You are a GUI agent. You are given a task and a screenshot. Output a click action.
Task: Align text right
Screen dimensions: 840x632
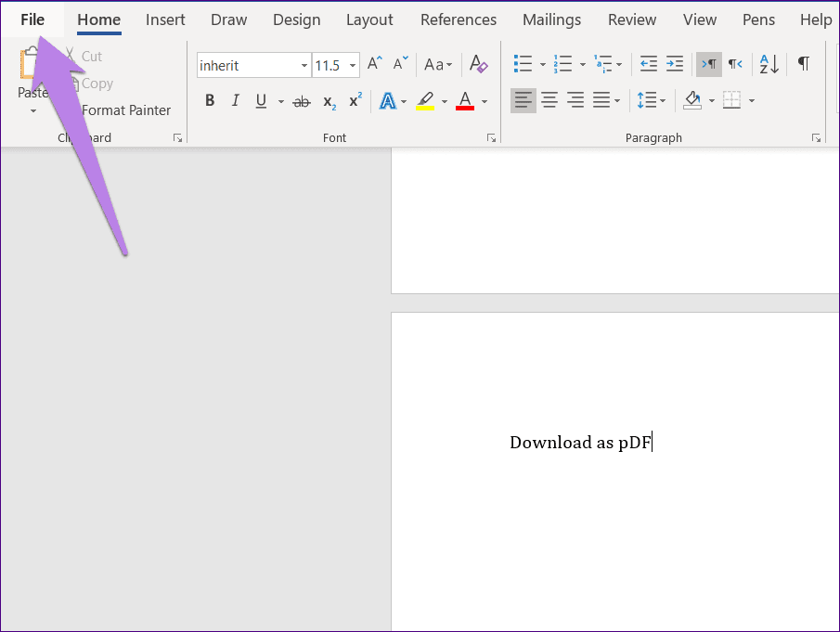pyautogui.click(x=575, y=100)
